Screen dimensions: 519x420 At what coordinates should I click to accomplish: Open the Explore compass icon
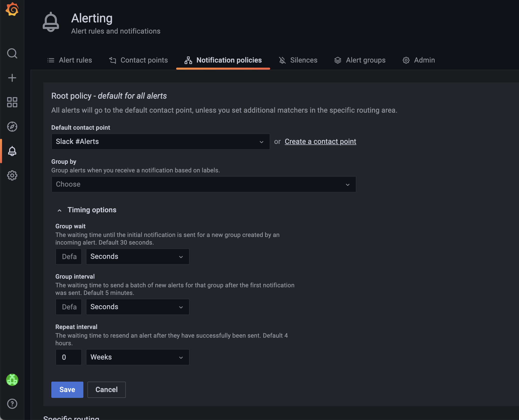12,126
